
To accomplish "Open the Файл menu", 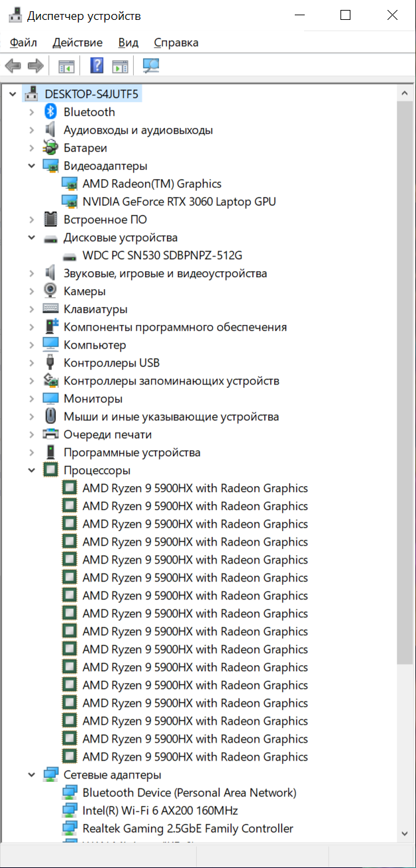I will click(x=24, y=42).
